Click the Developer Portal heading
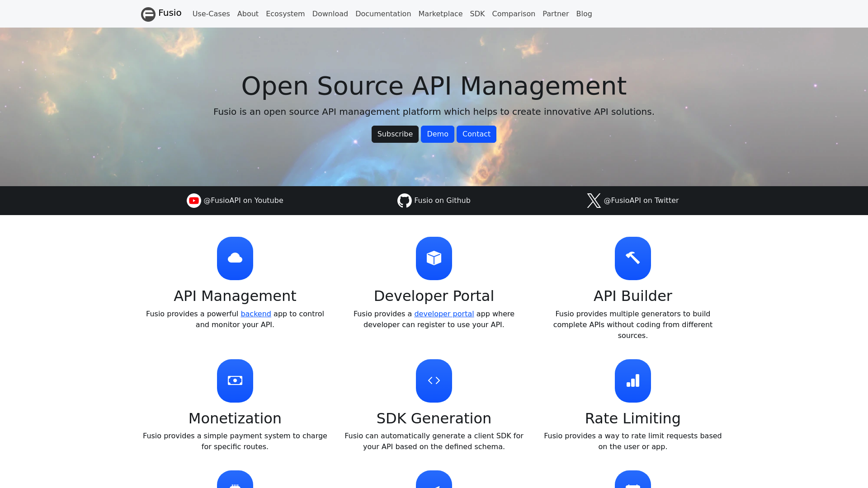Screen dimensions: 868x488 [434, 296]
